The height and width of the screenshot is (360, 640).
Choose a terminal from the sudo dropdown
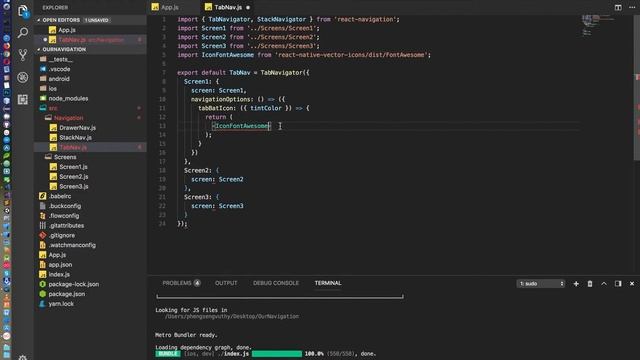(541, 284)
